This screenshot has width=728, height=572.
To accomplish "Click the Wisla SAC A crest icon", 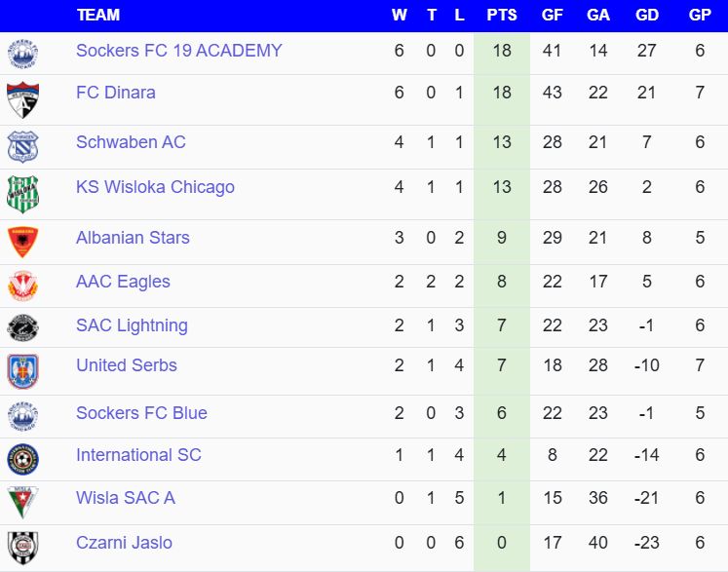I will click(21, 501).
